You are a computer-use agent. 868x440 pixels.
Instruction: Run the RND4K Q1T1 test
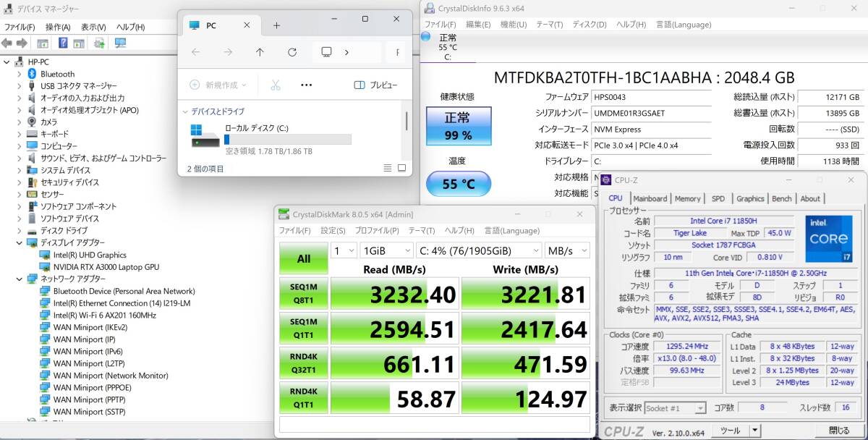coord(304,398)
